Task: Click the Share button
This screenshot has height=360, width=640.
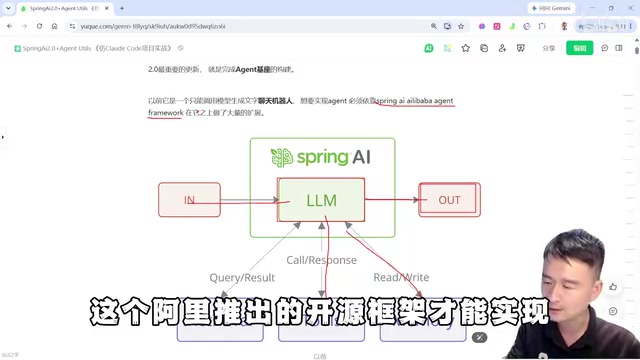Action: tap(549, 48)
